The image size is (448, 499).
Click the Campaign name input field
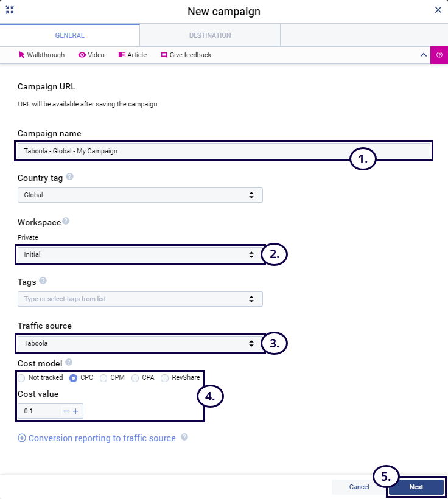(183, 150)
